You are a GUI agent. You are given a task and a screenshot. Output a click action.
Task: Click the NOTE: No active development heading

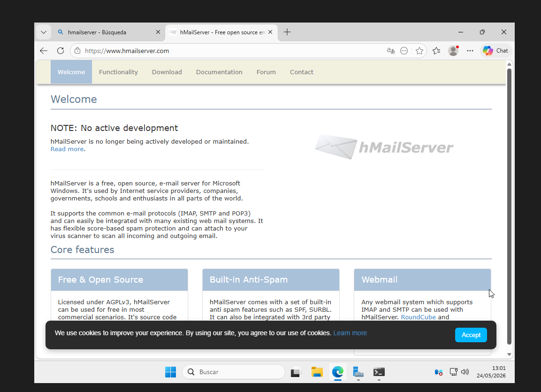[114, 128]
